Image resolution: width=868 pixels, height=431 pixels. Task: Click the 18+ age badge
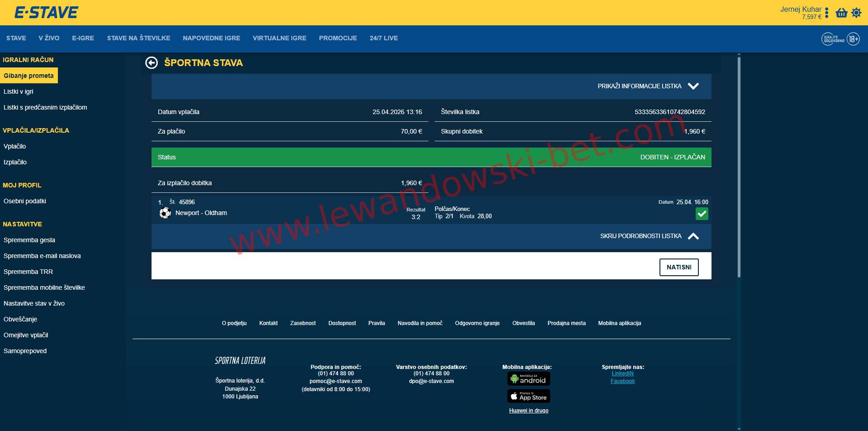(x=853, y=39)
